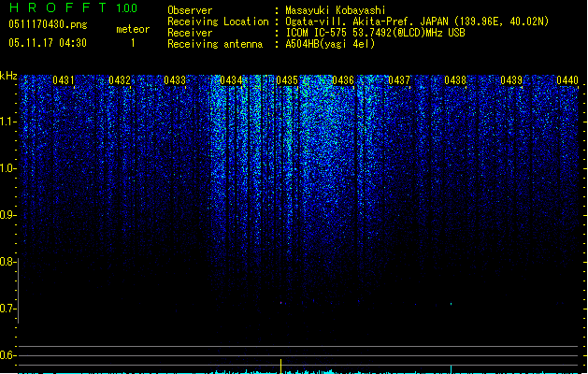Screen dimensions: 588x374
Task: Click the 0432 time marker
Action: click(x=120, y=80)
